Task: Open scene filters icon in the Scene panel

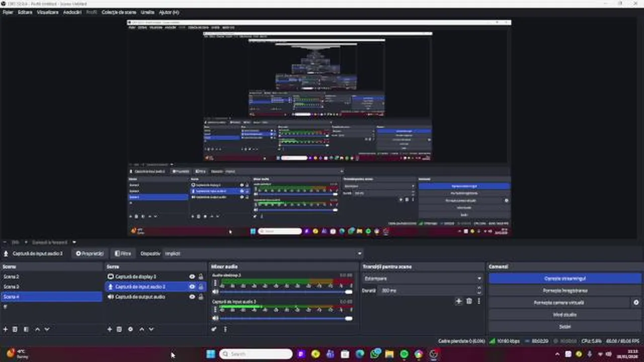Action: [x=26, y=329]
